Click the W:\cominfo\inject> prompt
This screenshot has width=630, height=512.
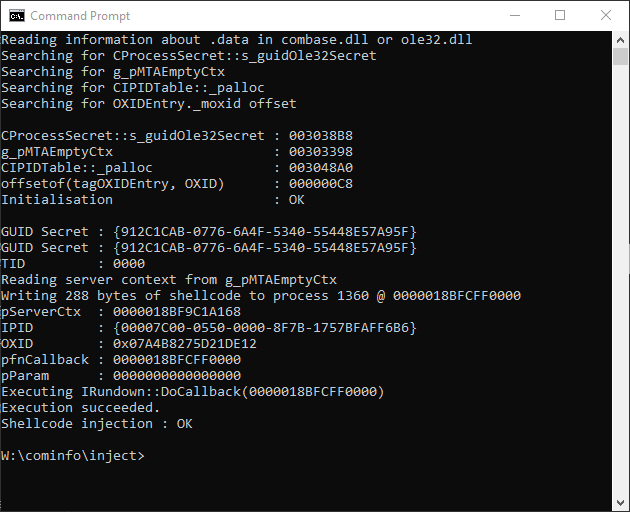coord(73,456)
